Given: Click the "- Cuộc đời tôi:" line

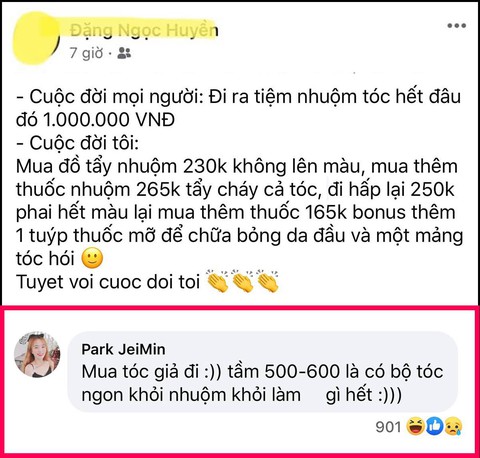Looking at the screenshot, I should pos(77,143).
